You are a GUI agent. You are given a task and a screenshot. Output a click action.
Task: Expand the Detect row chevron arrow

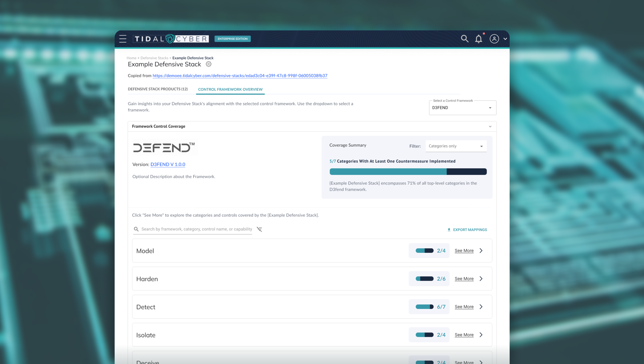point(481,307)
